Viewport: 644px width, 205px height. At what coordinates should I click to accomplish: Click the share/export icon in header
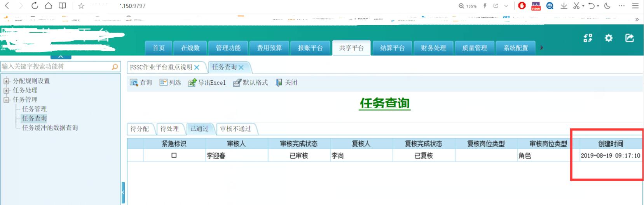click(x=630, y=38)
